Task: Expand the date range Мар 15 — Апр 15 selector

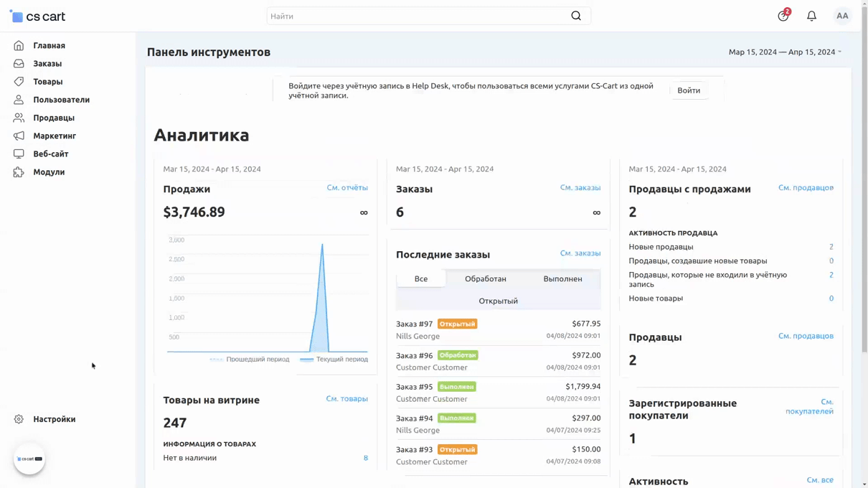Action: [785, 52]
